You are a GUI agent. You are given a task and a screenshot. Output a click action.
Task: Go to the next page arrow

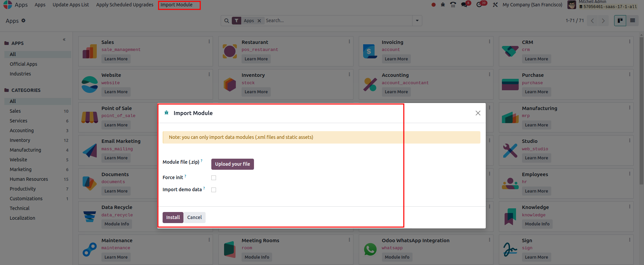coord(603,21)
